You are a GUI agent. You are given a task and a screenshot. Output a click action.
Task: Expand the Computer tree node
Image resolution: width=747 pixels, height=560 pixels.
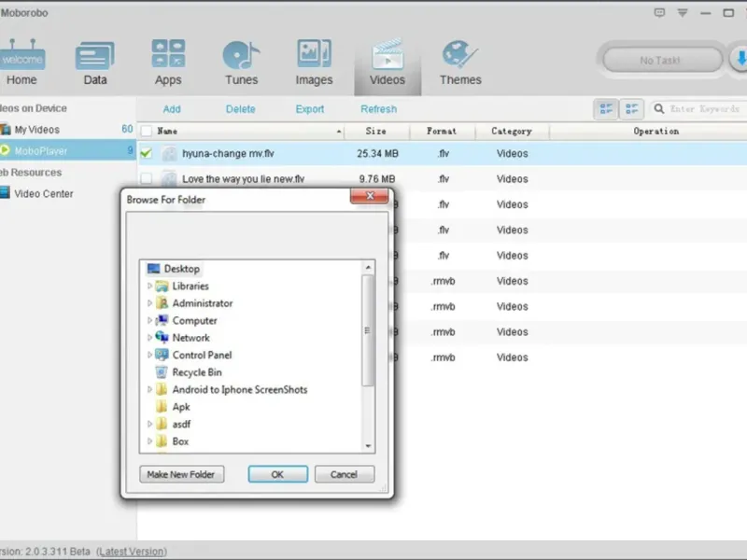(149, 320)
